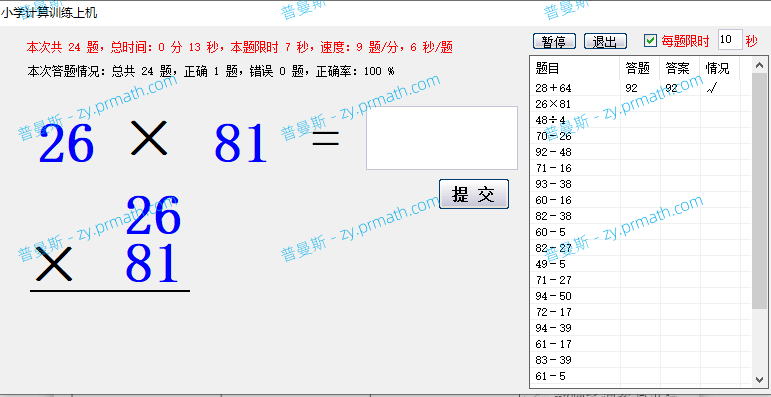Click the scroll down arrow of list
Image resolution: width=771 pixels, height=397 pixels.
tap(759, 379)
